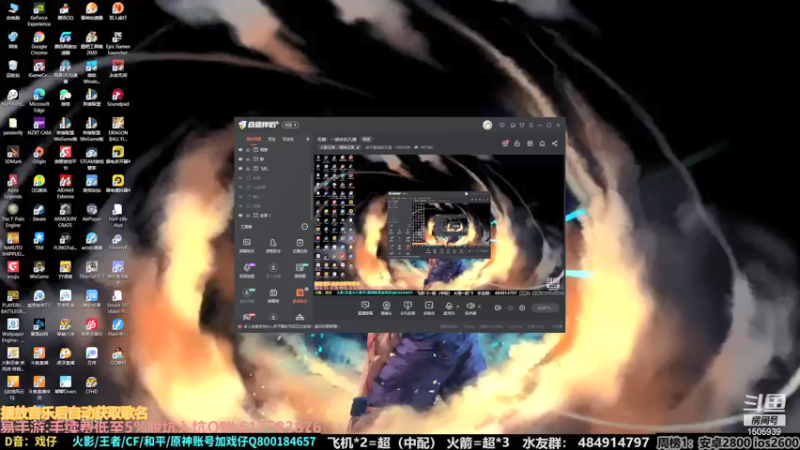Open Recycle Bin on desktop
800x450 pixels.
[x=13, y=68]
